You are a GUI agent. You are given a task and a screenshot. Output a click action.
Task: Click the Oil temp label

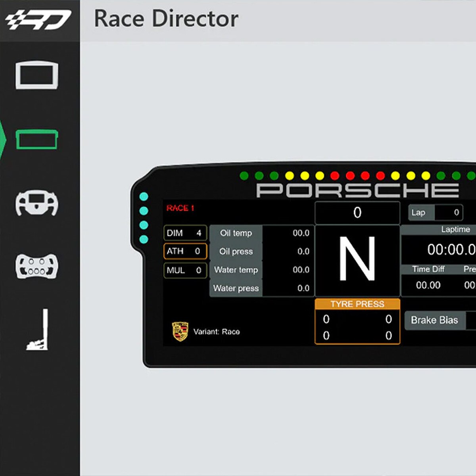(236, 233)
